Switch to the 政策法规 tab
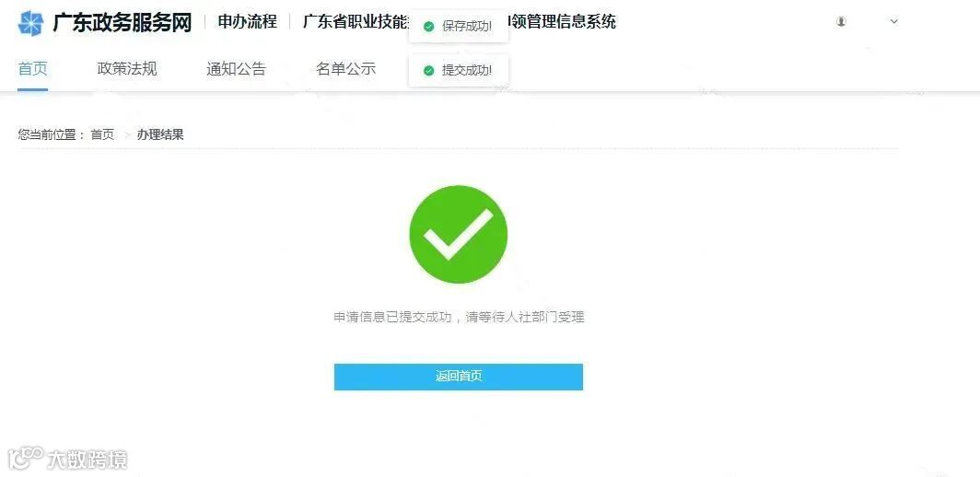 127,69
